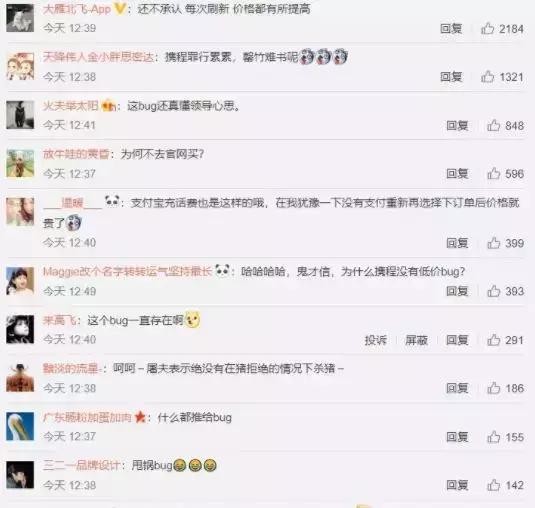Like the comment with 2184 likes
535x508 pixels.
pyautogui.click(x=488, y=29)
